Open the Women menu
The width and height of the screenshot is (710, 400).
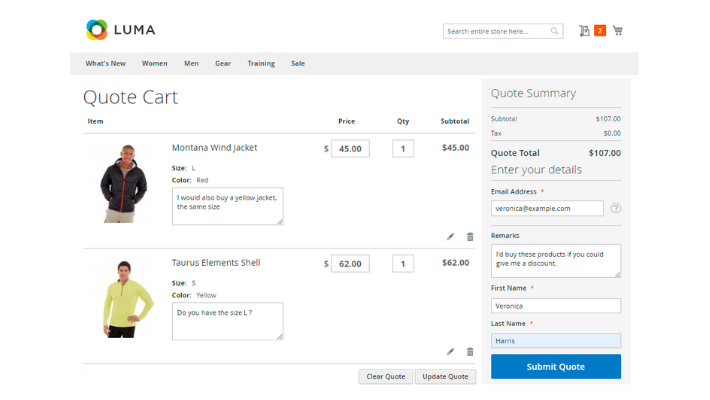pos(154,63)
